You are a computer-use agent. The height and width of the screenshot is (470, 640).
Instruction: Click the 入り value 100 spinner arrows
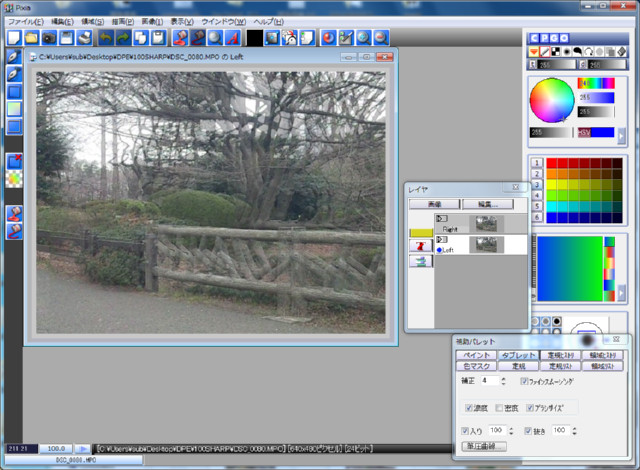coord(511,431)
